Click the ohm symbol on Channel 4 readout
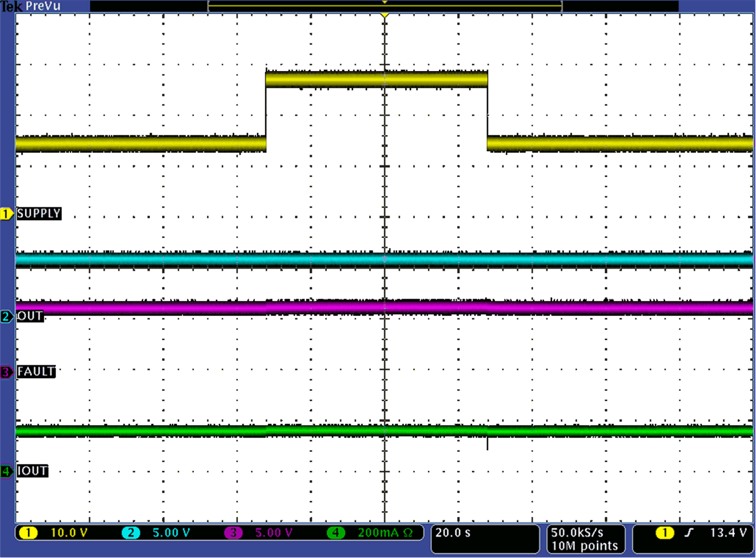Image resolution: width=756 pixels, height=558 pixels. [x=408, y=532]
